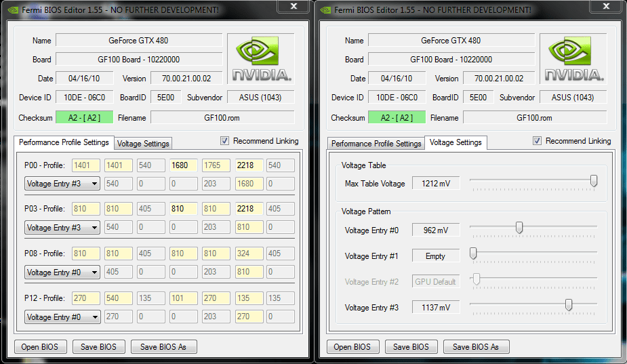Click Device ID 10DE - 06C0, left window
This screenshot has height=364, width=627.
point(84,97)
